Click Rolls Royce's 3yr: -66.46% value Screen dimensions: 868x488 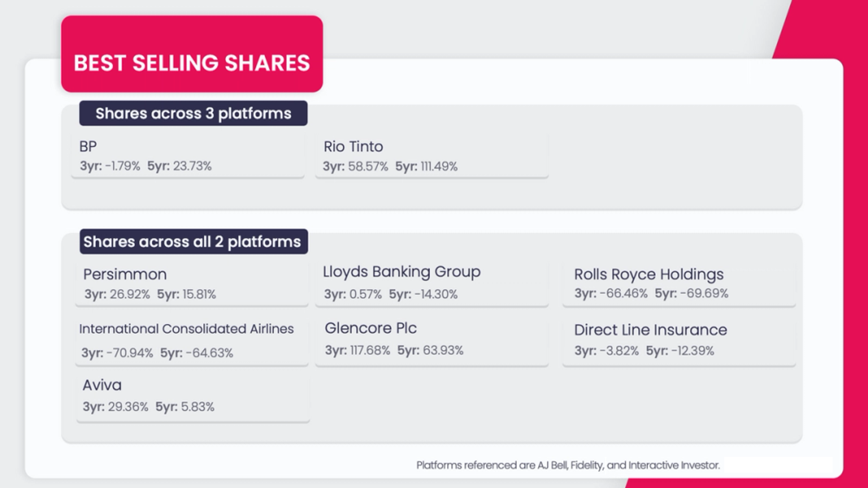tap(611, 293)
